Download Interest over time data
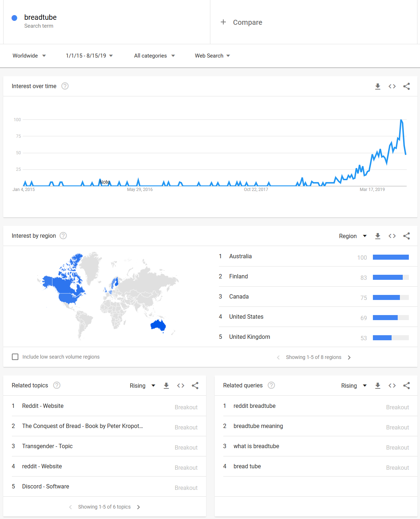 (378, 86)
